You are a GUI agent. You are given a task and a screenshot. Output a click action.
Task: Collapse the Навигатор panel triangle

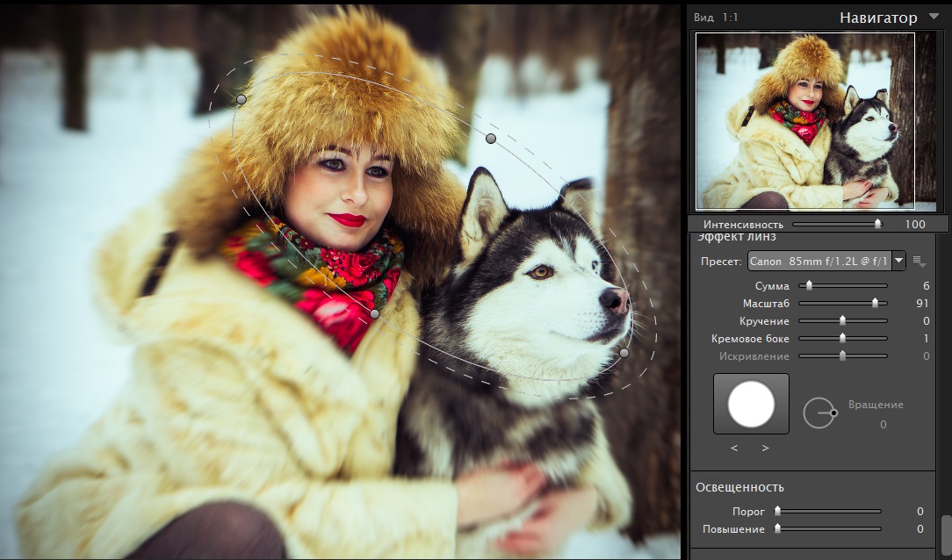tap(934, 17)
